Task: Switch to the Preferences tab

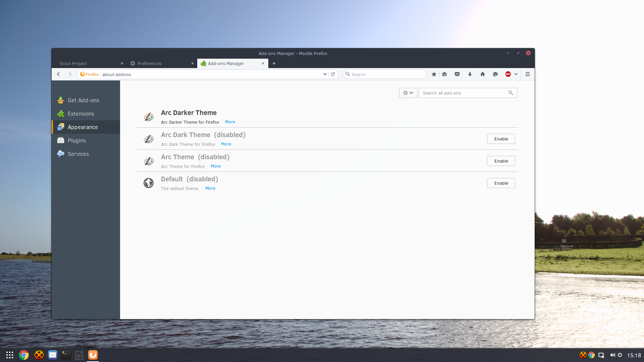Action: [162, 63]
